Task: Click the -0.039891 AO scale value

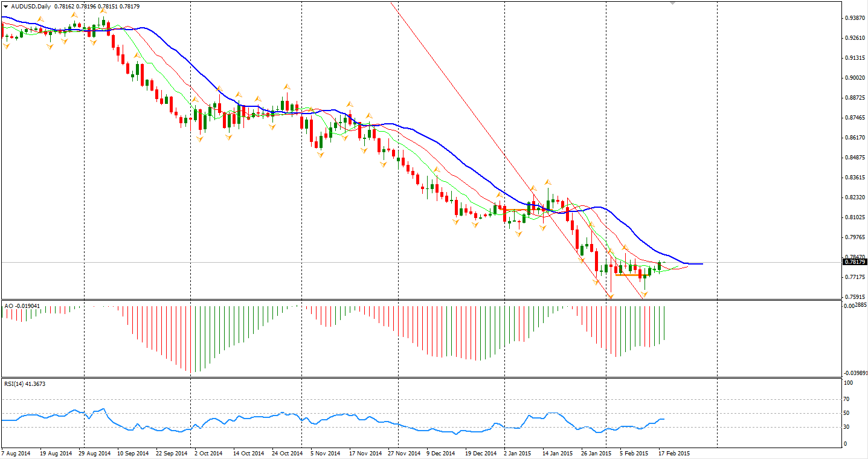Action: click(855, 373)
